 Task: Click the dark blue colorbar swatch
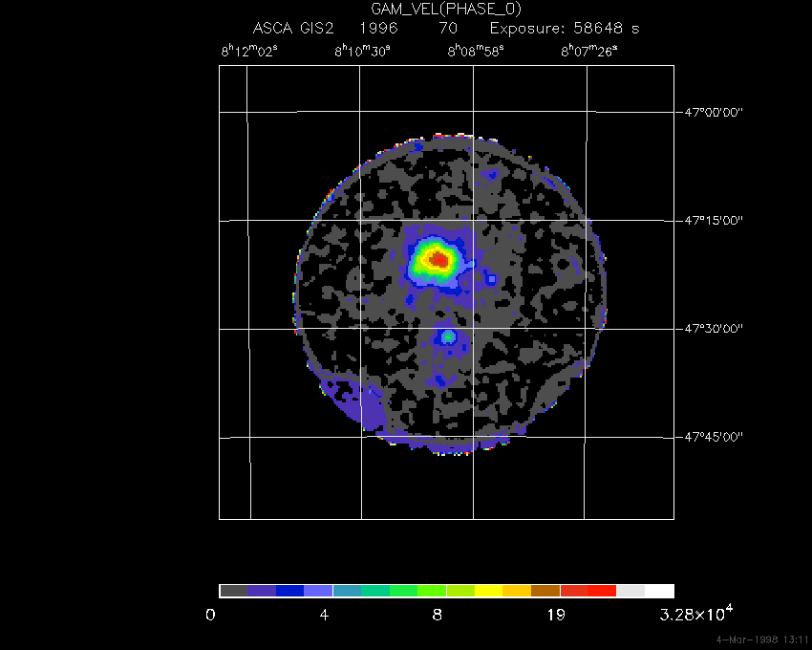tap(290, 591)
